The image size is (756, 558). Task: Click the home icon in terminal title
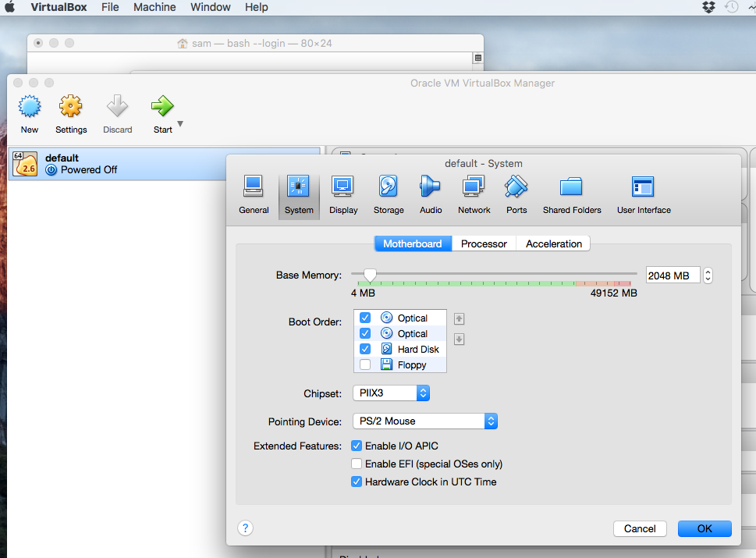[183, 44]
